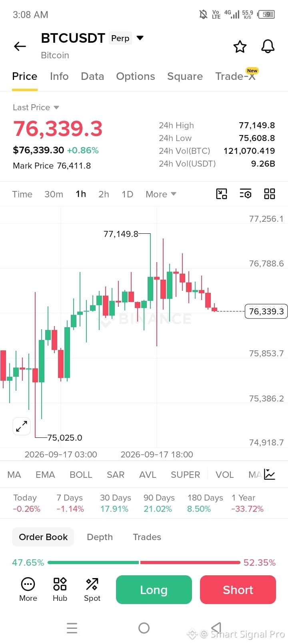
Task: Open the indicator settings chart icon
Action: pos(270,474)
